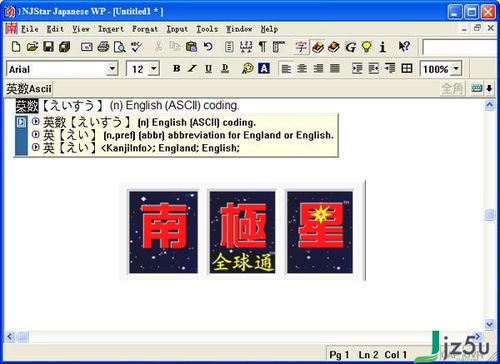Click the G icon in the toolbar
Viewport: 500px width, 364px height.
pos(350,47)
